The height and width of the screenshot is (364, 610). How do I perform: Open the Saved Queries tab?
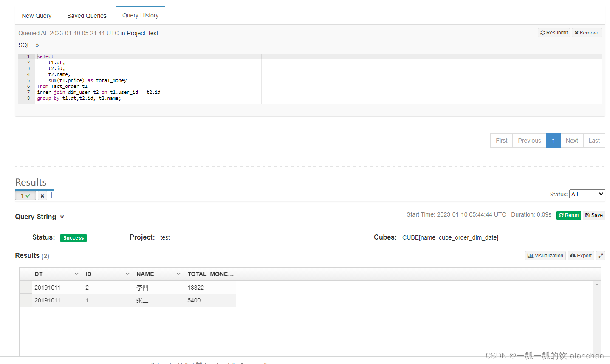tap(87, 16)
